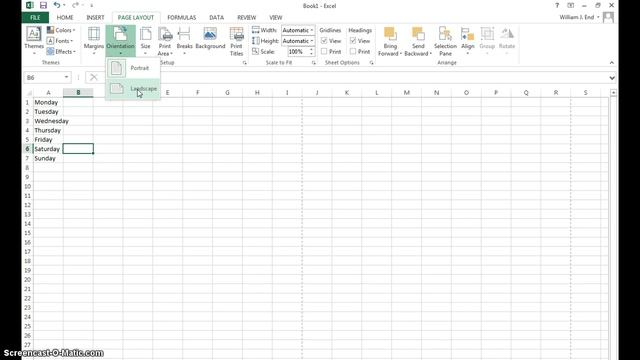Select row 6 header

point(27,149)
